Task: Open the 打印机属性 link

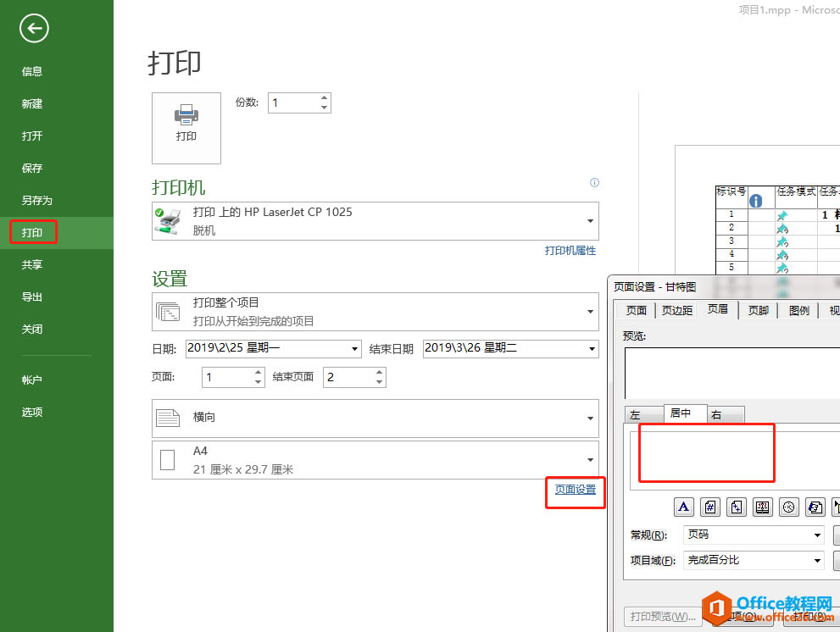Action: coord(570,251)
